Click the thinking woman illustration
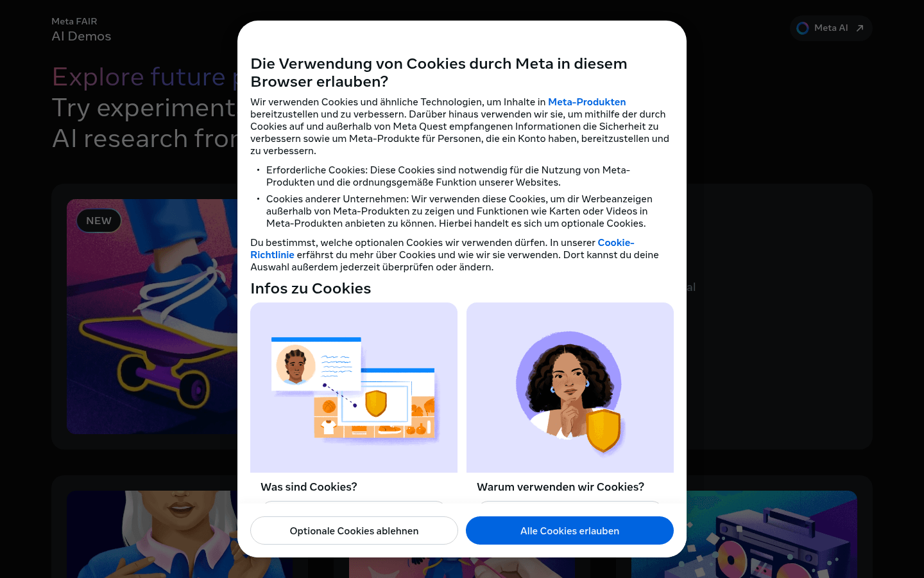 (570, 387)
